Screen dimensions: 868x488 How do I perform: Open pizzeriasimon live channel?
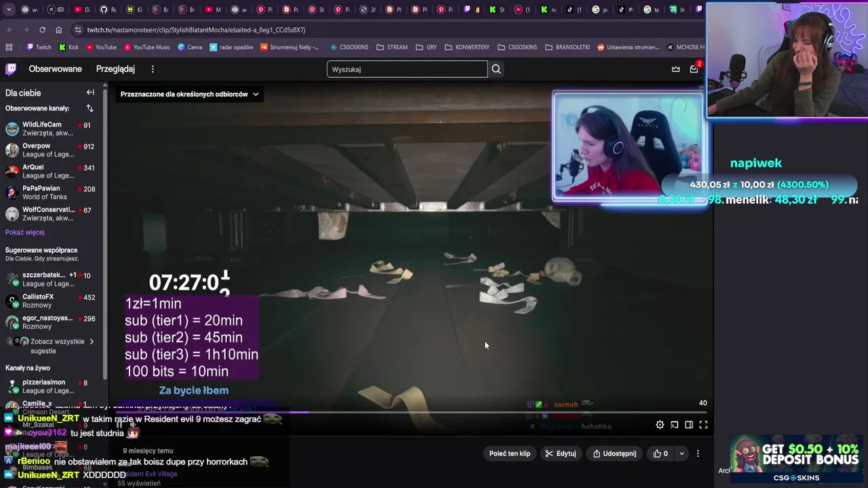point(51,386)
